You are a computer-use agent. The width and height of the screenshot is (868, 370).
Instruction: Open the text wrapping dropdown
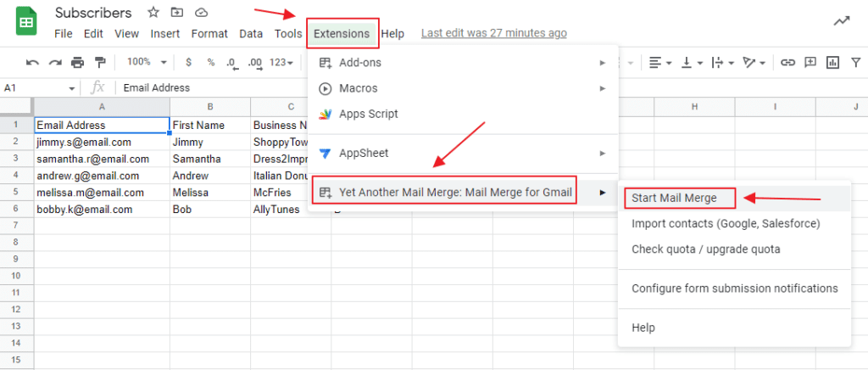tap(722, 63)
